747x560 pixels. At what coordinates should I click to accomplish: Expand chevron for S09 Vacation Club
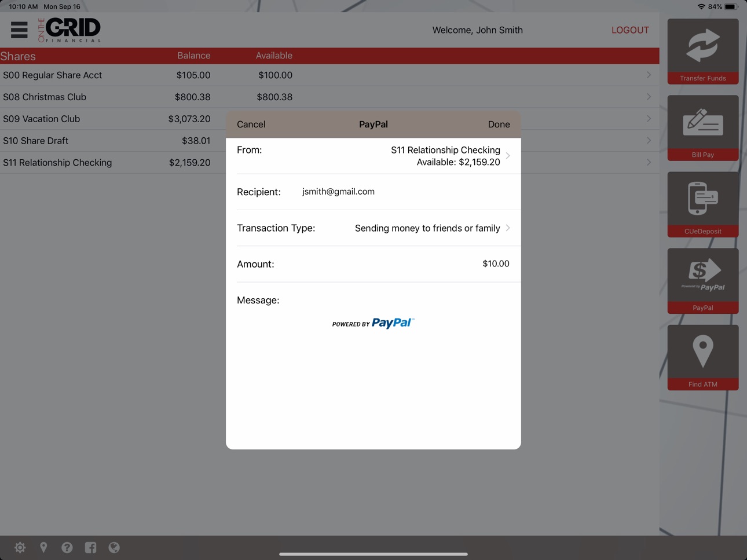tap(649, 119)
